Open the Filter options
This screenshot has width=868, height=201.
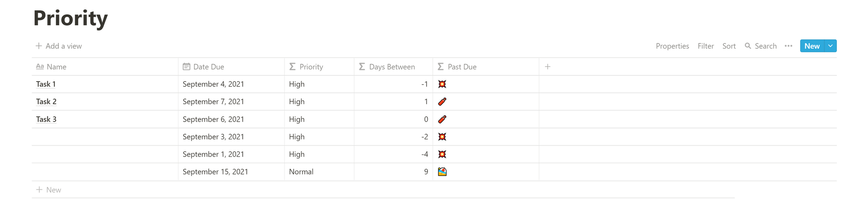(x=706, y=46)
